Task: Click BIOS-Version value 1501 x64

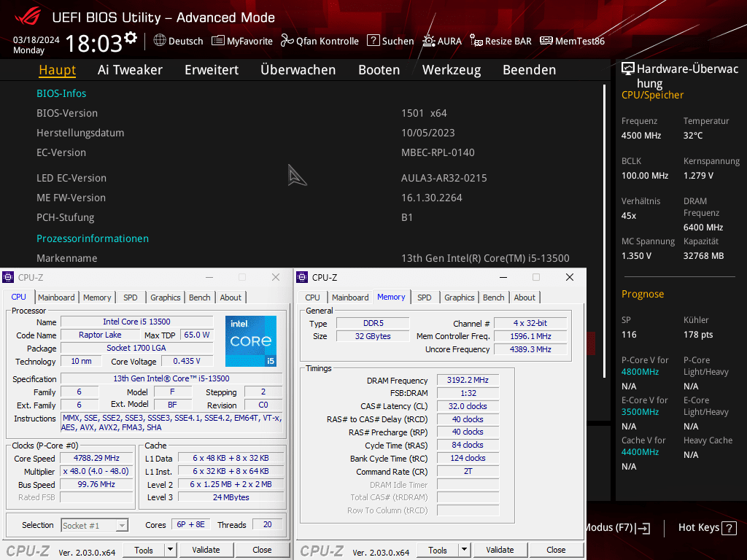Action: [x=424, y=113]
